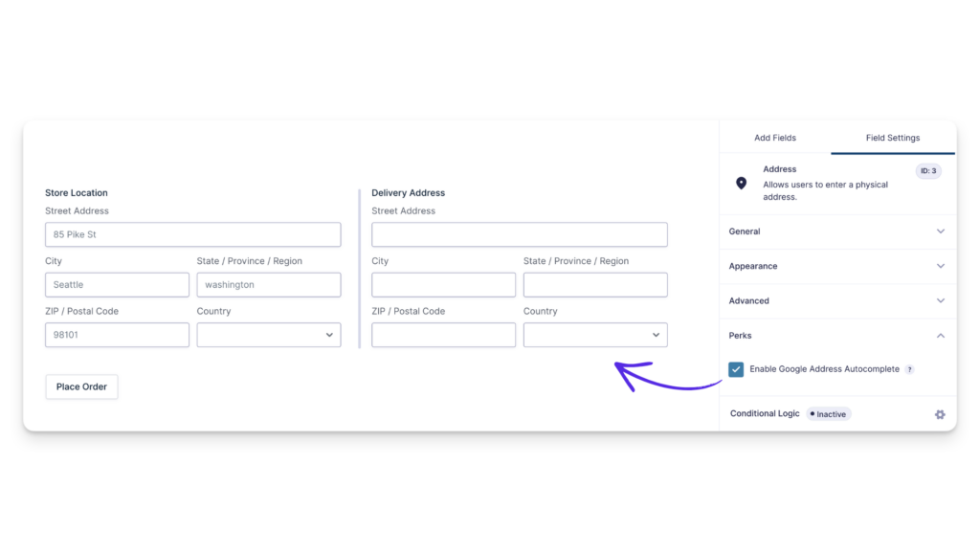Open Delivery Address Country dropdown
The height and width of the screenshot is (551, 980).
pyautogui.click(x=595, y=335)
